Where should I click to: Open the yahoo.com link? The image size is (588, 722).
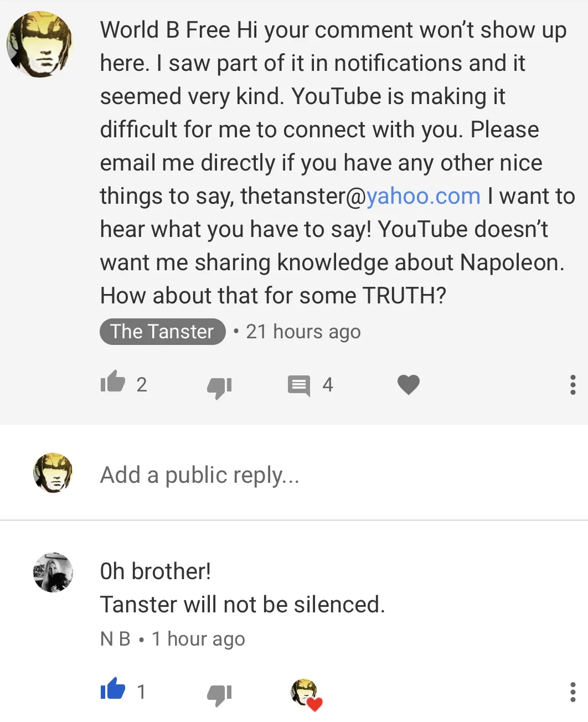pyautogui.click(x=424, y=196)
